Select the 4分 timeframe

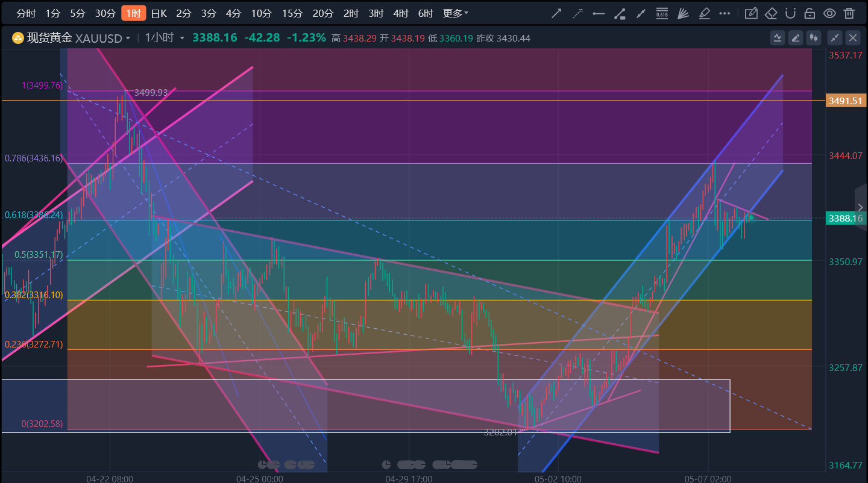(233, 13)
